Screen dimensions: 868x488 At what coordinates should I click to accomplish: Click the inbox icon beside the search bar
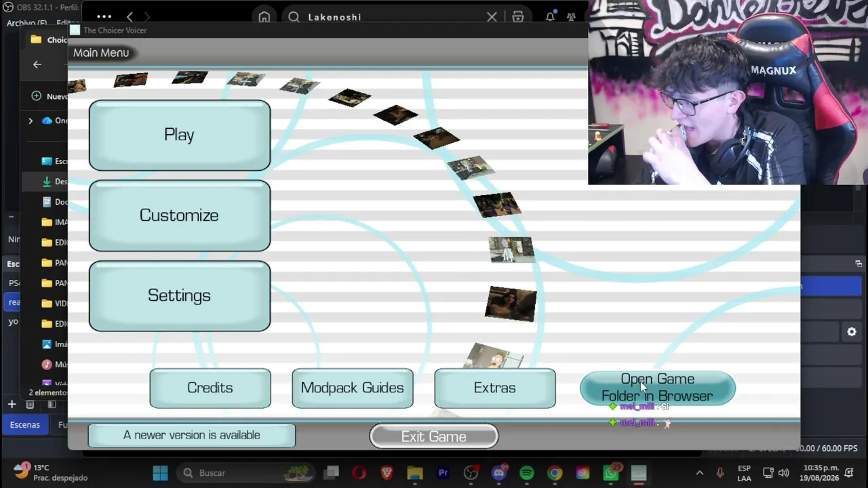[518, 17]
